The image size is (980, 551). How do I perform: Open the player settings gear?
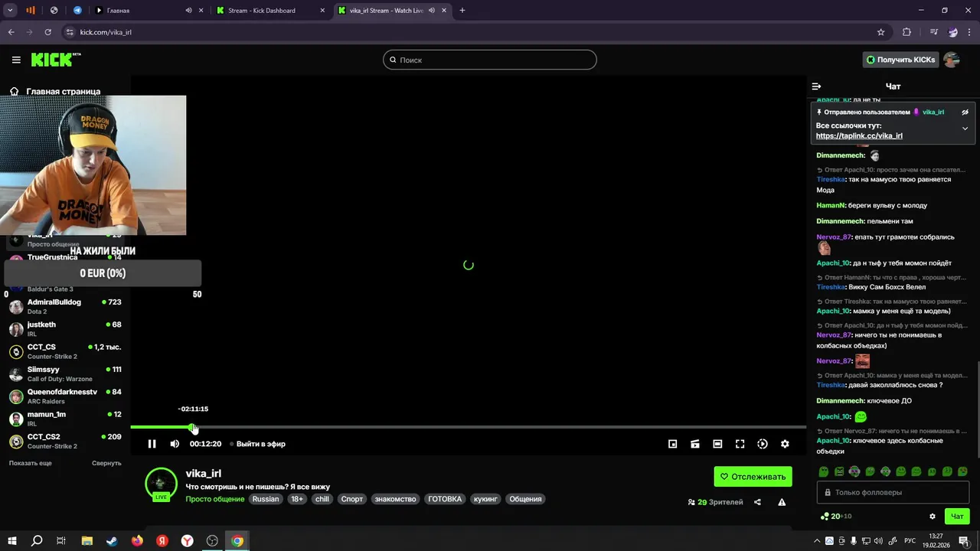tap(785, 444)
